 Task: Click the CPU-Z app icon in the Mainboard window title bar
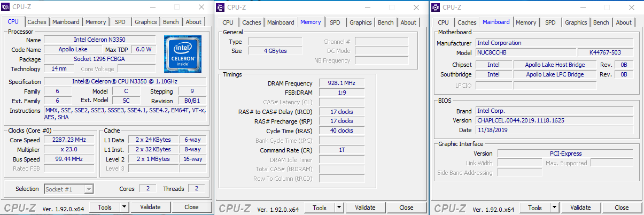[x=436, y=7]
